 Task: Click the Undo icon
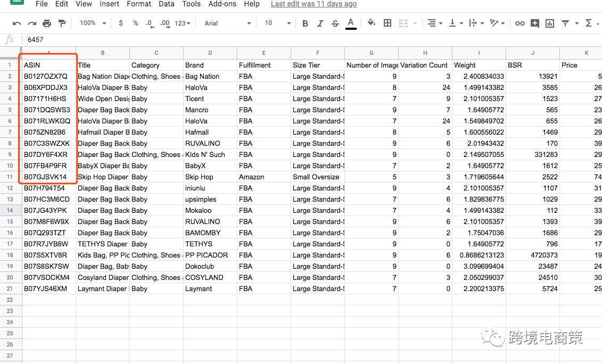pos(17,23)
